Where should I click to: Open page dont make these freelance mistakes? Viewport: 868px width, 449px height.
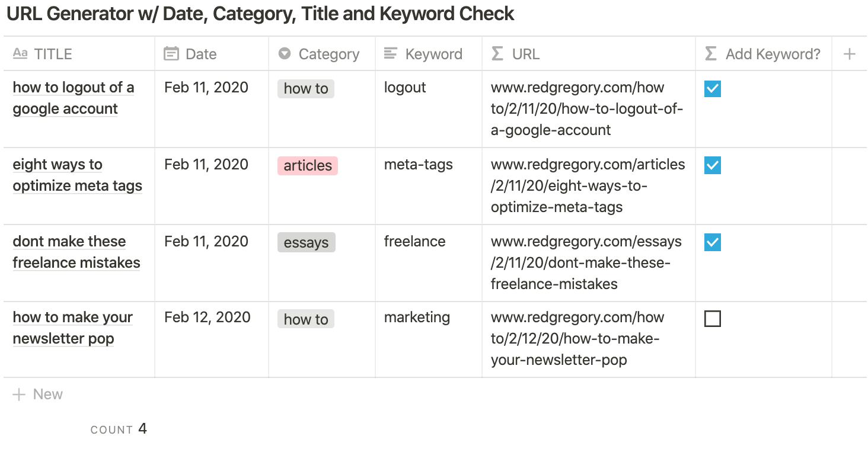(x=76, y=252)
